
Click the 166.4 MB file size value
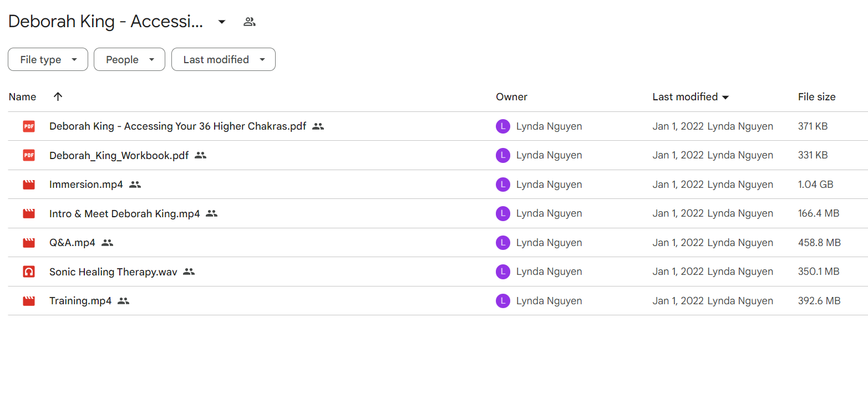[x=819, y=213]
